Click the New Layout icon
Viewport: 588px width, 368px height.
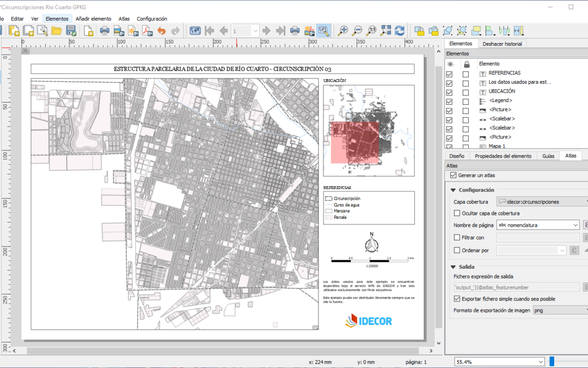coord(14,31)
